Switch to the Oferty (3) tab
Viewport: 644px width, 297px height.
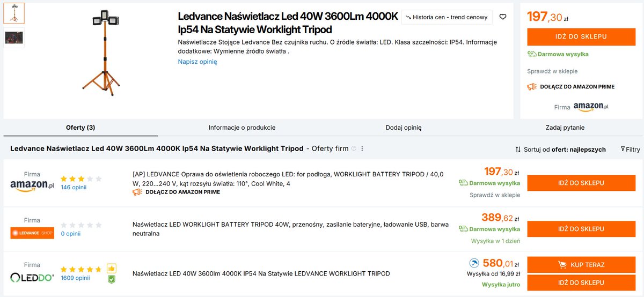click(80, 128)
